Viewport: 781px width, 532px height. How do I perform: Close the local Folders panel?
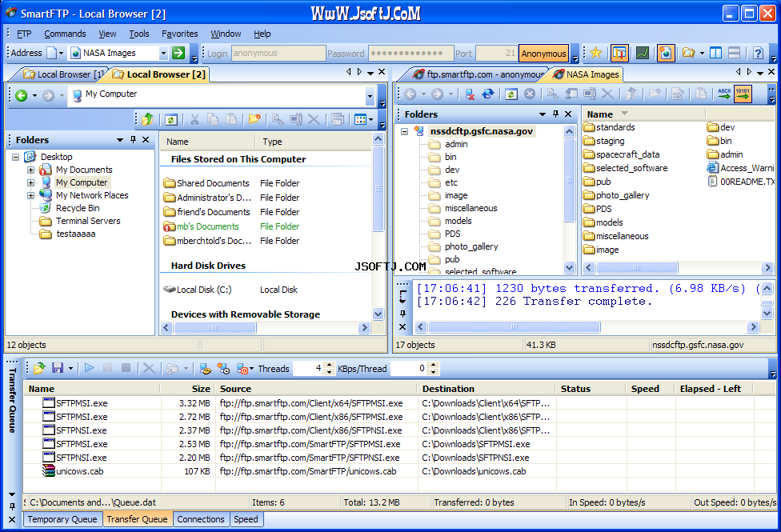pos(146,139)
